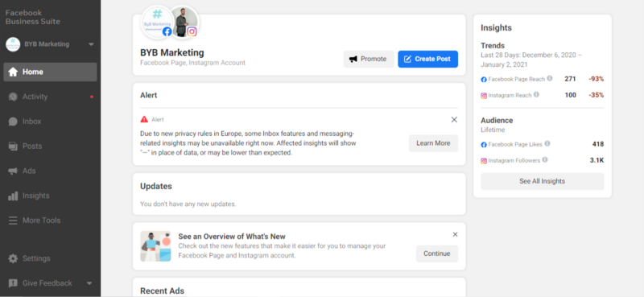Click the Facebook badge on the profile picture
Viewport: 644px width, 297px height.
point(167,31)
